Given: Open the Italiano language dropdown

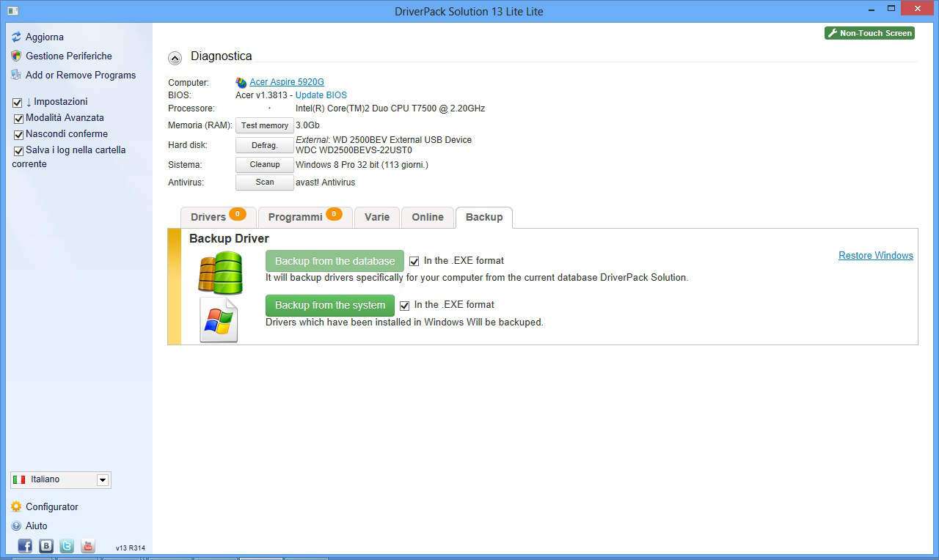Looking at the screenshot, I should pos(103,480).
